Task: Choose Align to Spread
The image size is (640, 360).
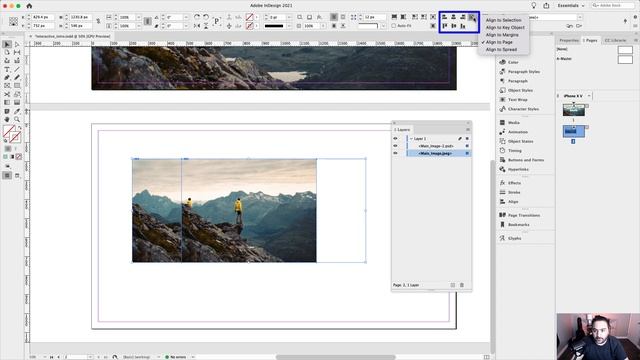Action: coord(501,49)
